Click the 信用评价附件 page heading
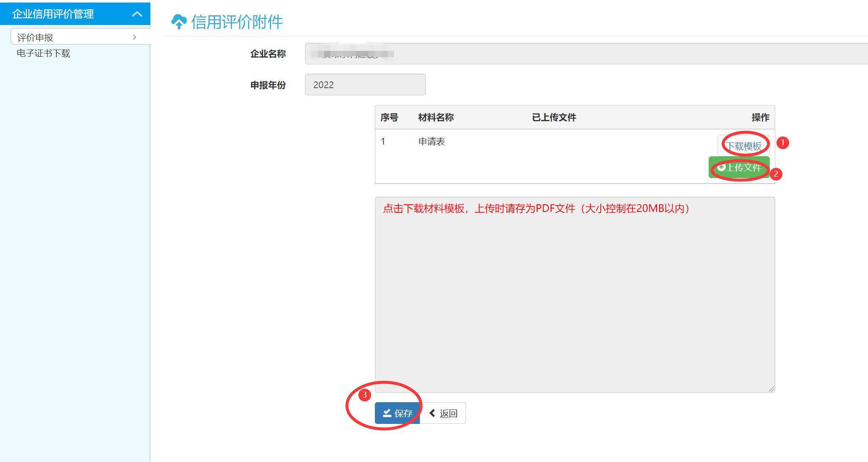868x462 pixels. (x=237, y=22)
